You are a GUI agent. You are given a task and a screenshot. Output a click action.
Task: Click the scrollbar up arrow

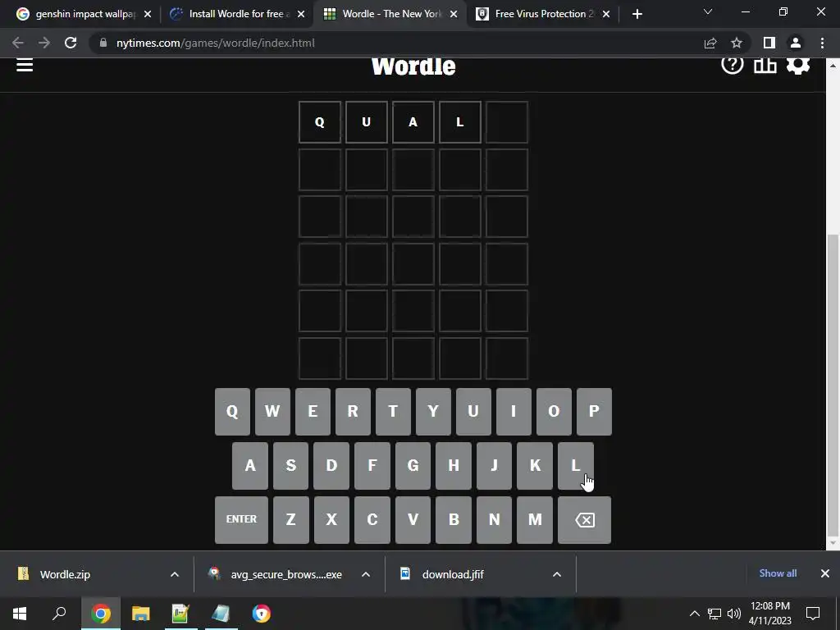click(x=832, y=65)
